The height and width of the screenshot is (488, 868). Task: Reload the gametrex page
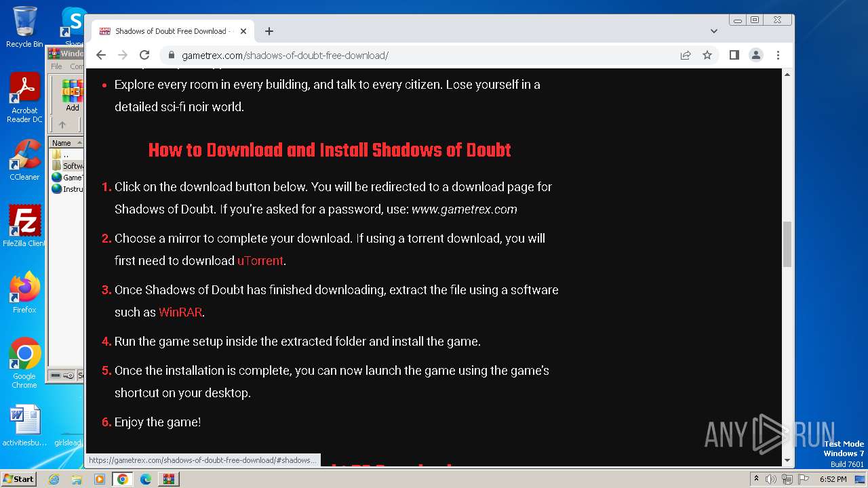click(144, 55)
